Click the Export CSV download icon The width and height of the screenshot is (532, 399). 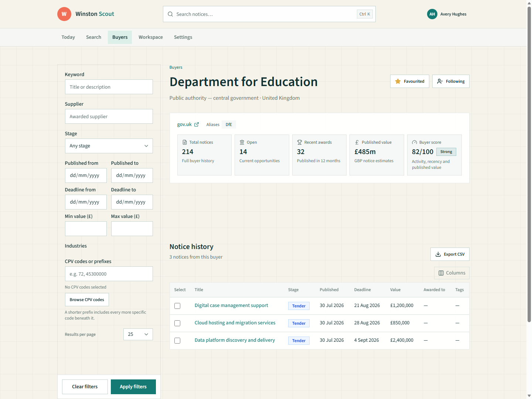coord(438,254)
